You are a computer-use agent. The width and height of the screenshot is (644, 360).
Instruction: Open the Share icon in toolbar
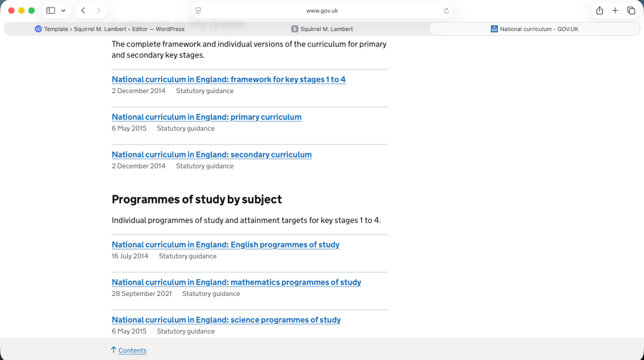click(x=599, y=11)
